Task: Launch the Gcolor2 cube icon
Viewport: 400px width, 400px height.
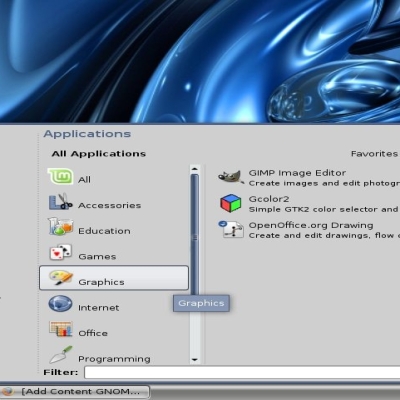Action: click(230, 203)
